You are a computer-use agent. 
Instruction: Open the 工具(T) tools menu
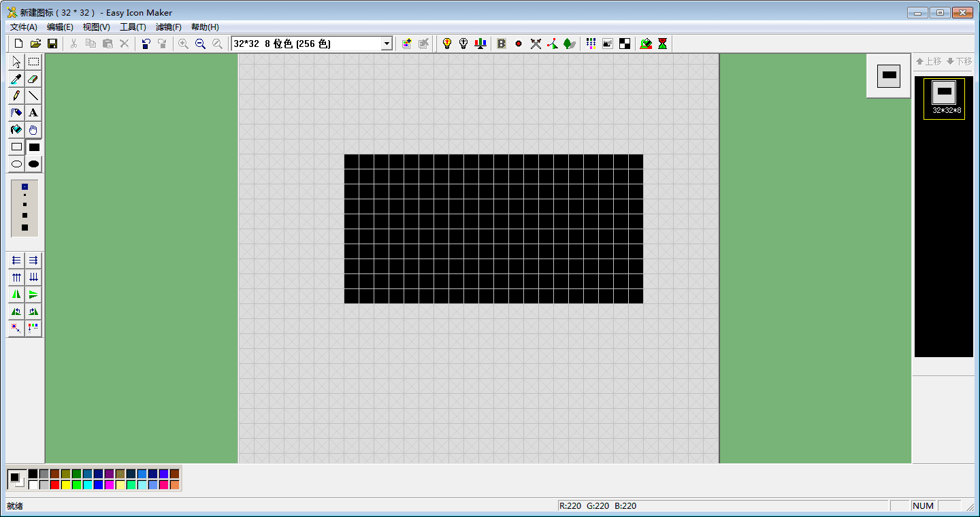tap(133, 27)
